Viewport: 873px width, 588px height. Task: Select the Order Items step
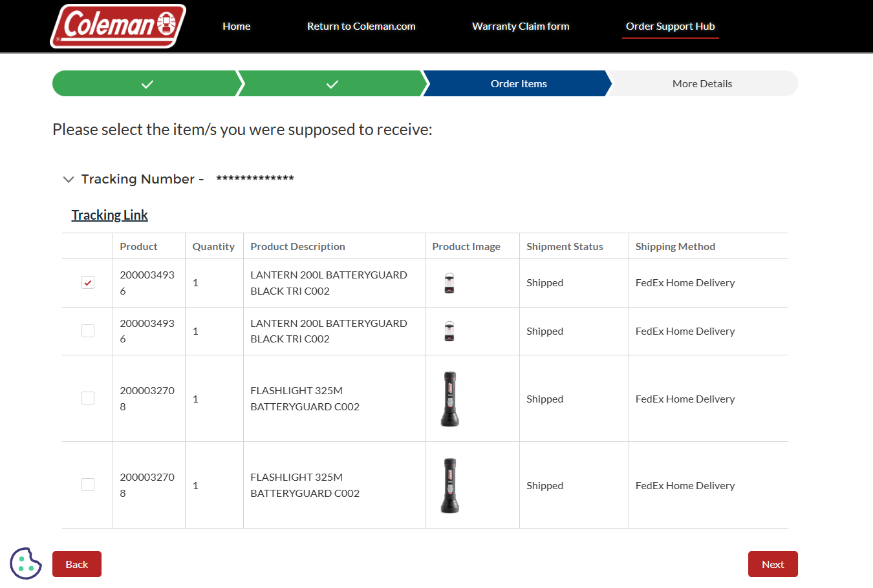[519, 83]
